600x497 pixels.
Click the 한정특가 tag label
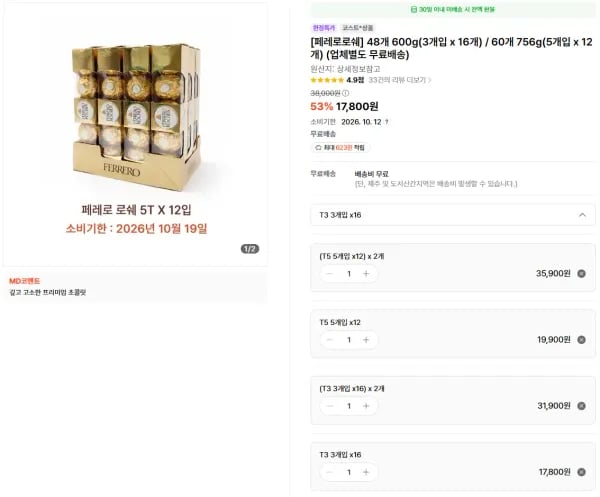pyautogui.click(x=324, y=28)
